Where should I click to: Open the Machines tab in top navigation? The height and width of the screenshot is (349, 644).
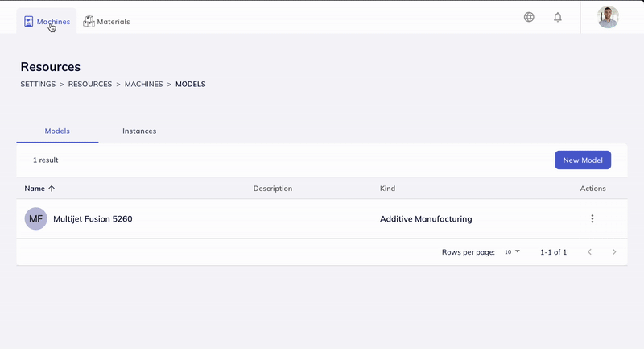[x=47, y=22]
